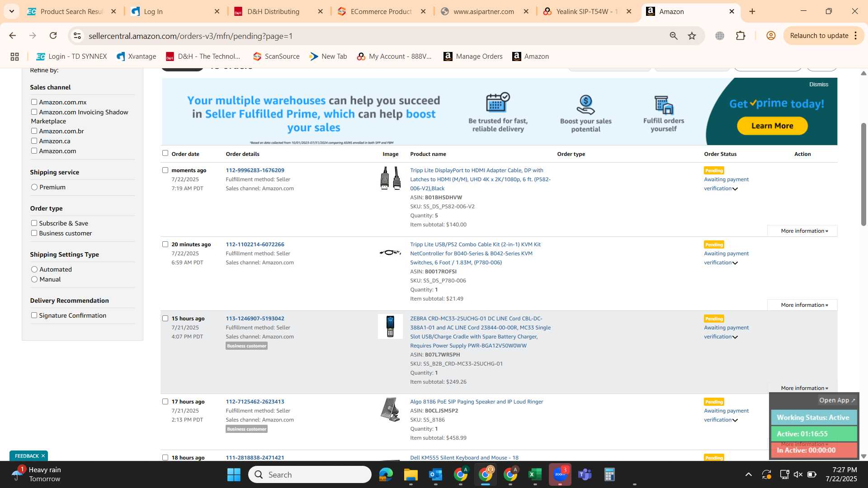This screenshot has width=868, height=488.
Task: Show hidden system tray icons
Action: pos(748,474)
